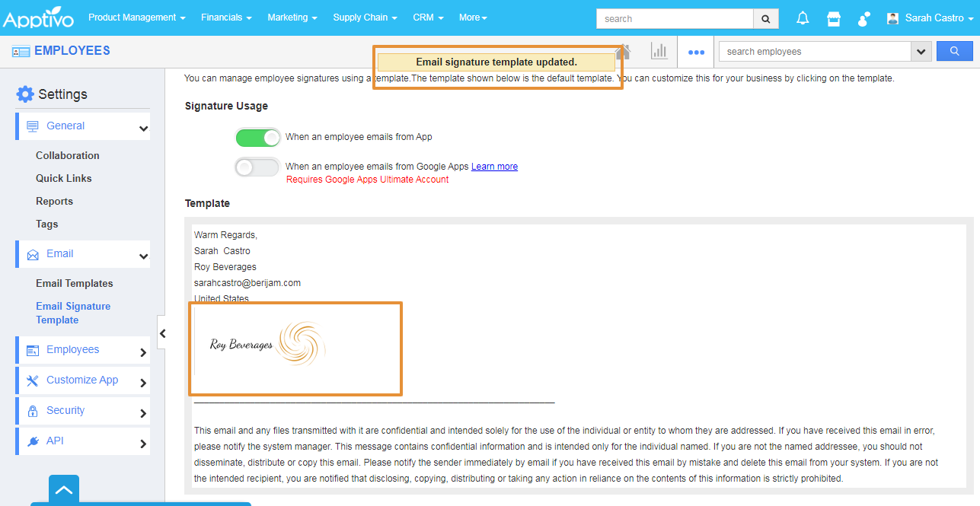Open the Product Management menu
The height and width of the screenshot is (506, 980).
pyautogui.click(x=136, y=18)
